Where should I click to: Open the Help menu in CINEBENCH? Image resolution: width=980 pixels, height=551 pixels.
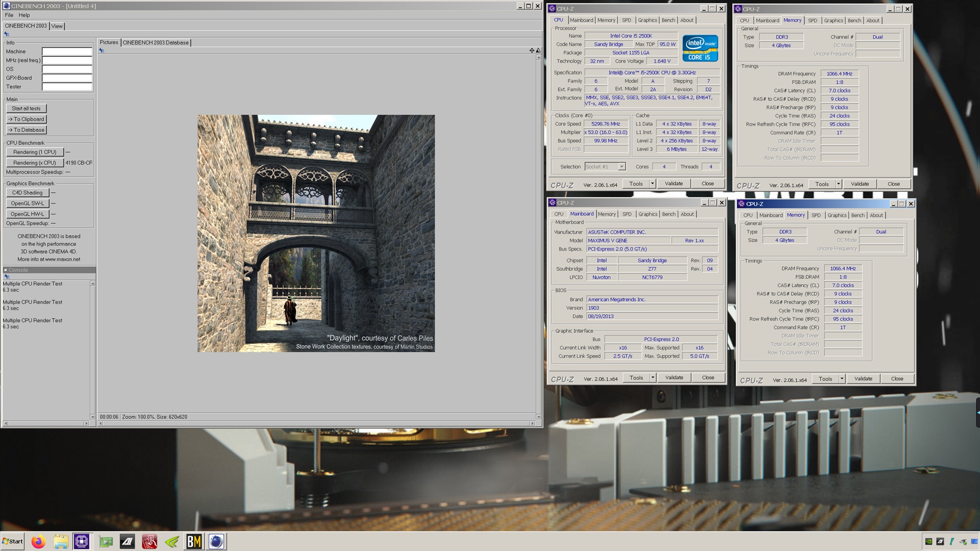coord(24,15)
